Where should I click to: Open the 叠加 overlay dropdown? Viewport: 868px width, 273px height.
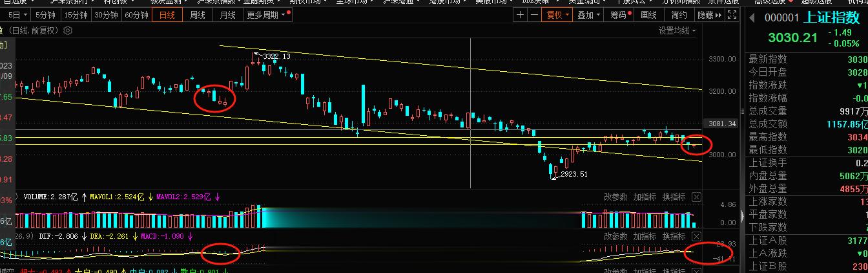tap(588, 15)
